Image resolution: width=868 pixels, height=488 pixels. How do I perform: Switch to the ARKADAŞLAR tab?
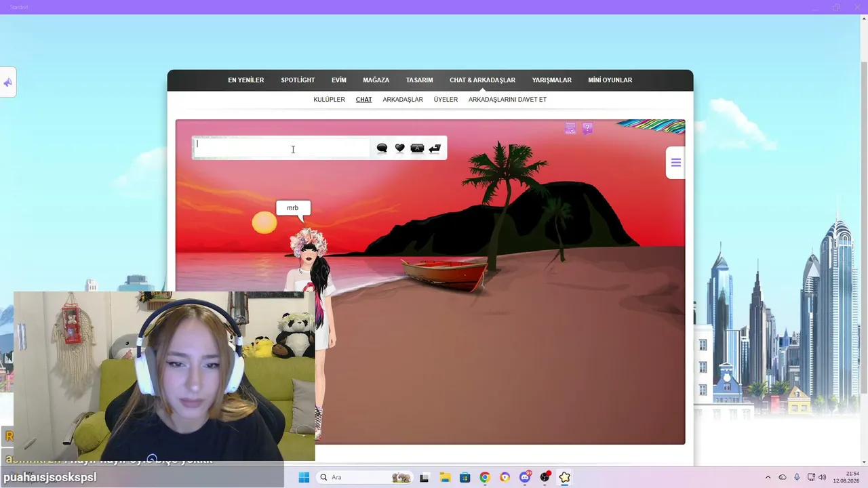(x=403, y=100)
